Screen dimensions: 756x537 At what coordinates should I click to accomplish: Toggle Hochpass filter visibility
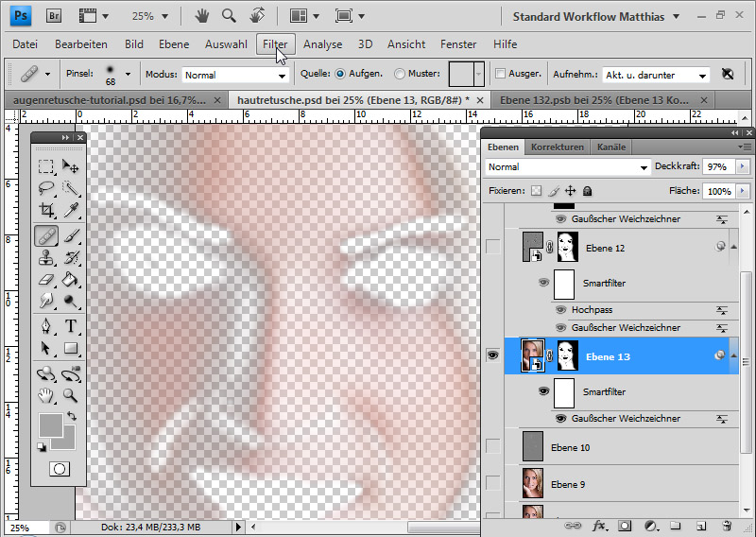coord(560,310)
